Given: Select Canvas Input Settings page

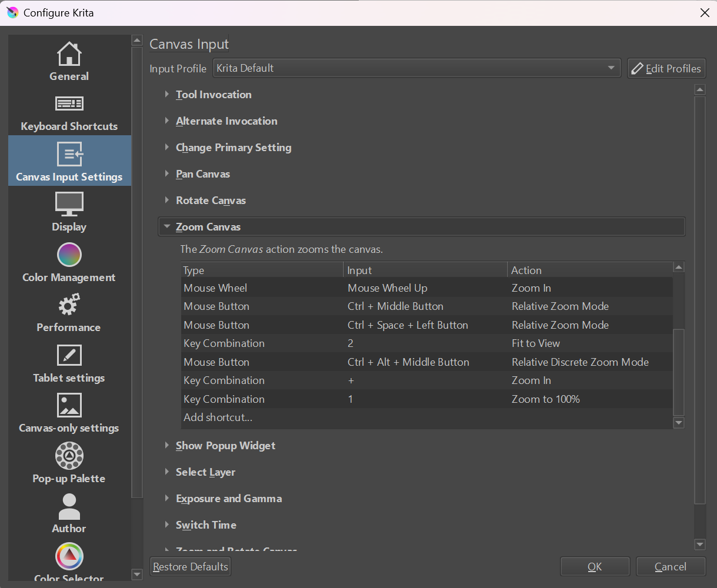Looking at the screenshot, I should (x=69, y=161).
